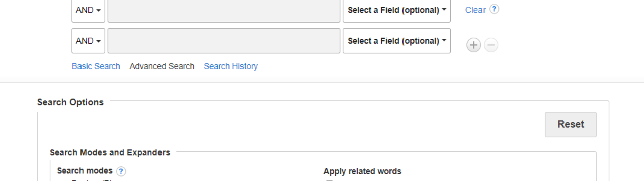Switch to Basic Search
The width and height of the screenshot is (644, 181).
96,66
